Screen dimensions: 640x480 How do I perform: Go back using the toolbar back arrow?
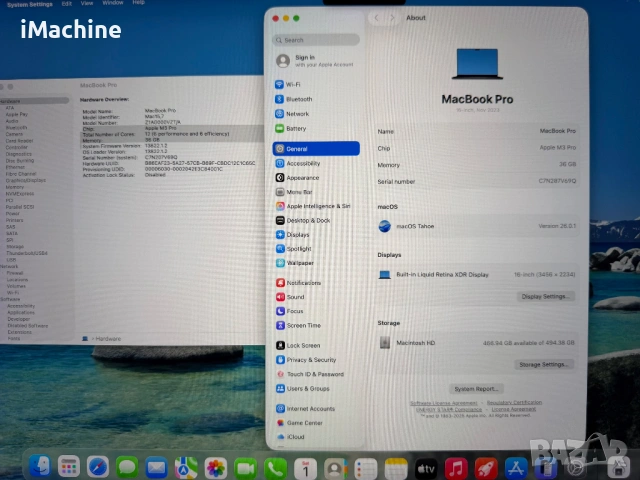(x=376, y=18)
